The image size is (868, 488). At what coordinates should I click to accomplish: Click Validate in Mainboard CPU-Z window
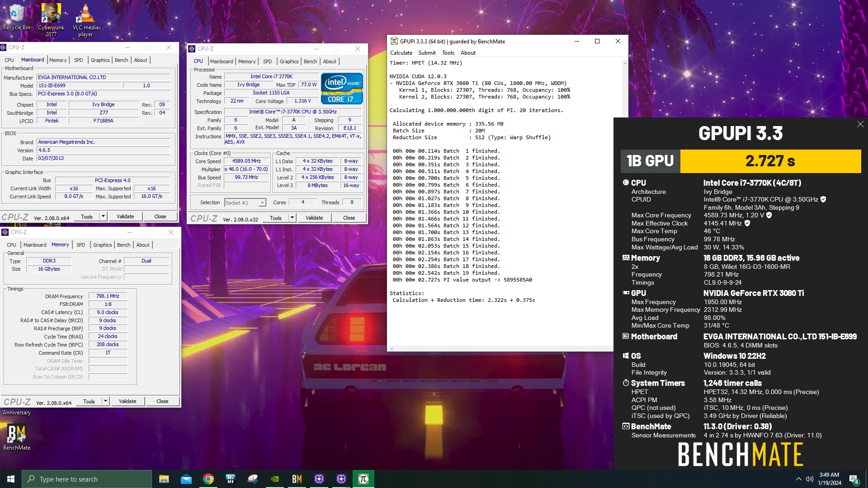pos(125,216)
